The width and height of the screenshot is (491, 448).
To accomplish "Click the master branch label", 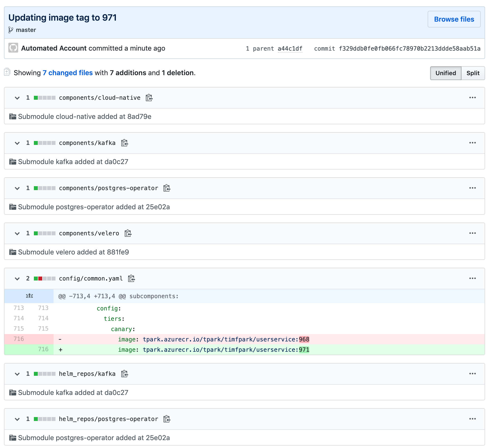I will coord(26,30).
